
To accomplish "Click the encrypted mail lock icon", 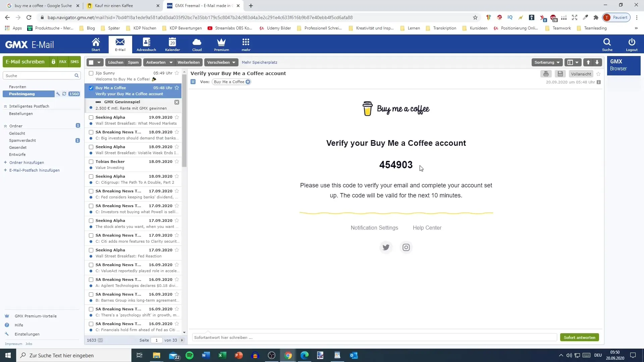I will (53, 62).
